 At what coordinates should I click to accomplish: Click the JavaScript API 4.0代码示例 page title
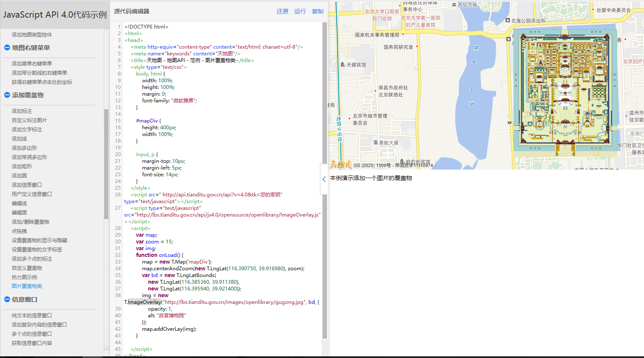click(x=55, y=15)
